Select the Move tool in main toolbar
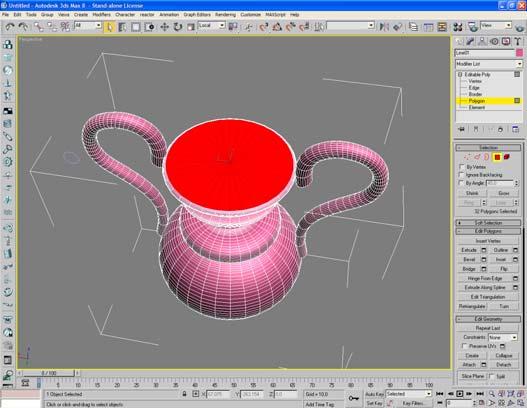Viewport: 527px width, 408px height. pyautogui.click(x=164, y=27)
